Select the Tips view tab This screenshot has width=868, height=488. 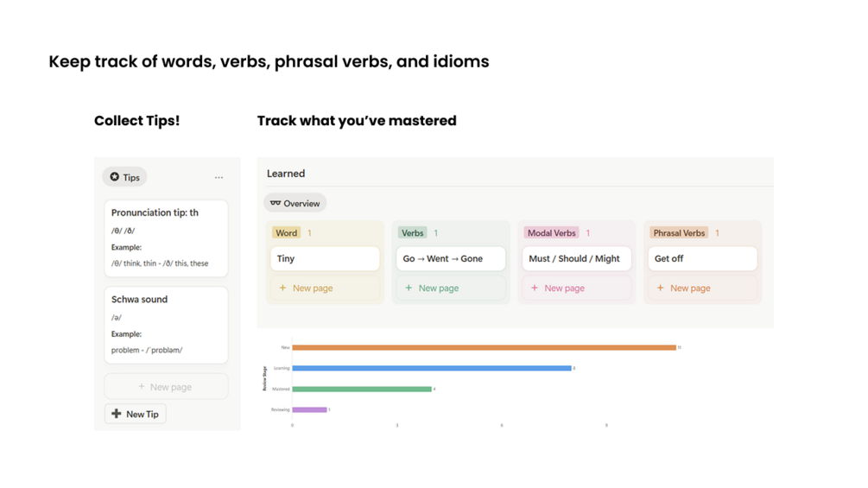point(125,177)
